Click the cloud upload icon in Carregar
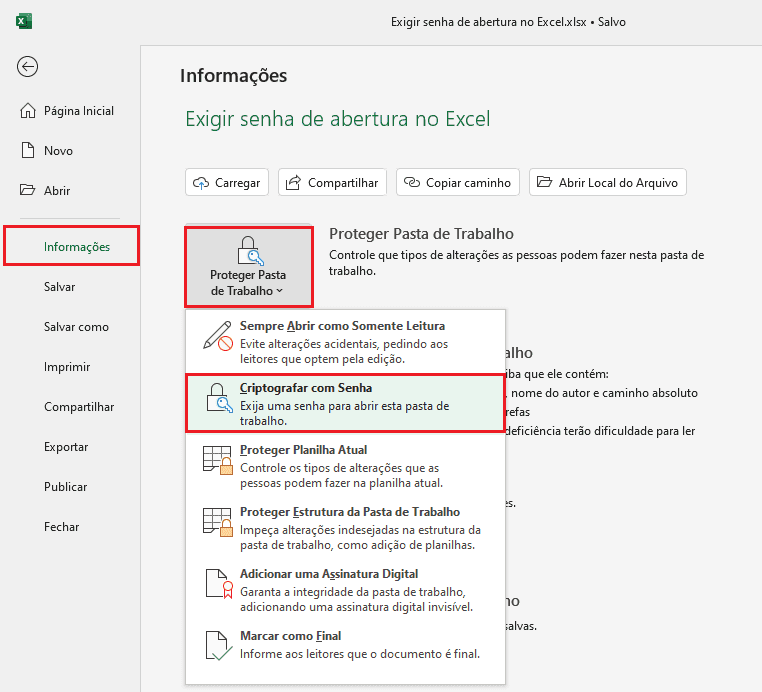Image resolution: width=762 pixels, height=692 pixels. [x=201, y=183]
